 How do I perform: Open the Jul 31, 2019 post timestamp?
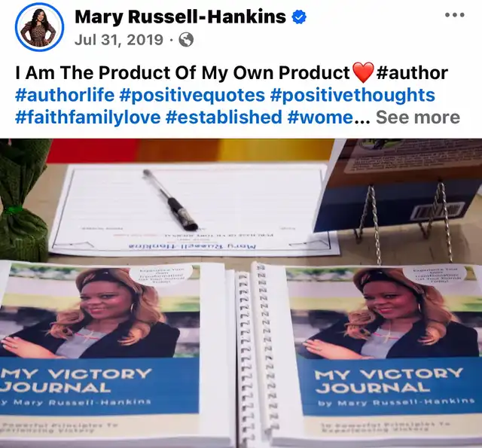(x=119, y=40)
